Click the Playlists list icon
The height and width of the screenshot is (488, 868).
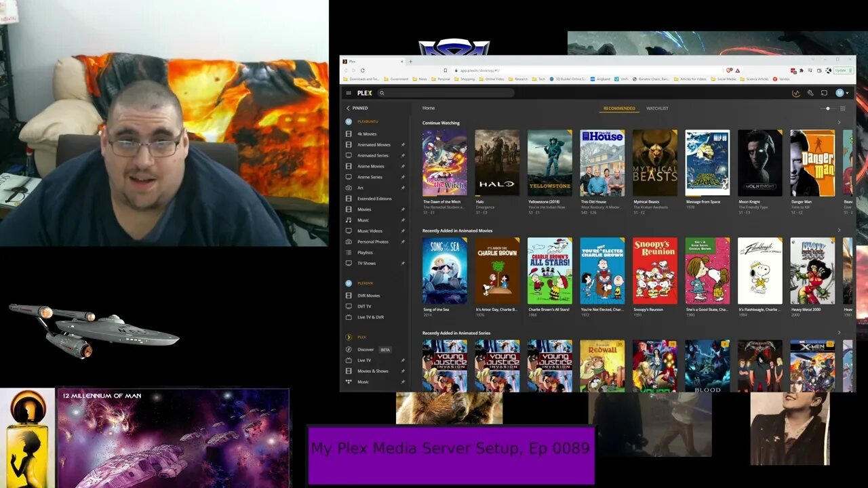click(349, 253)
